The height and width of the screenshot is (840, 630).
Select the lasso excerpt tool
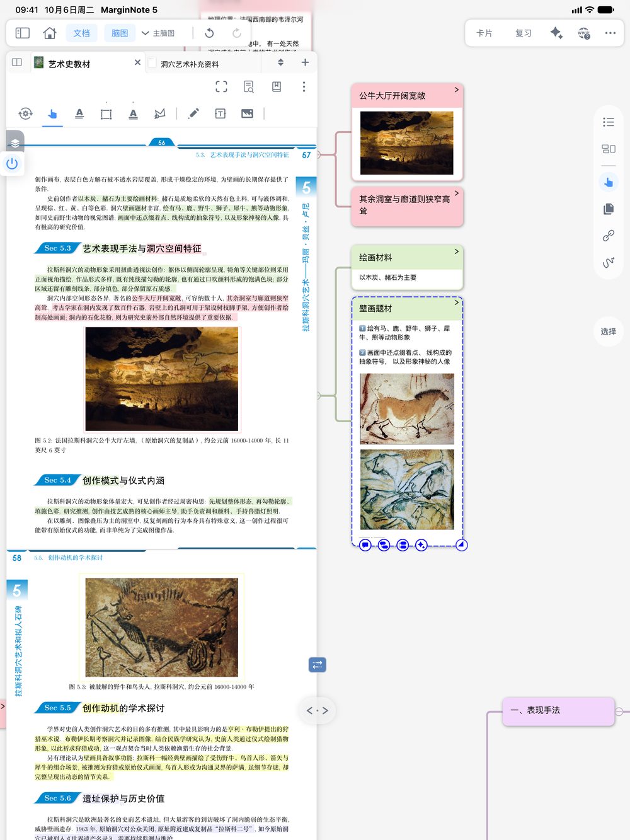[160, 113]
